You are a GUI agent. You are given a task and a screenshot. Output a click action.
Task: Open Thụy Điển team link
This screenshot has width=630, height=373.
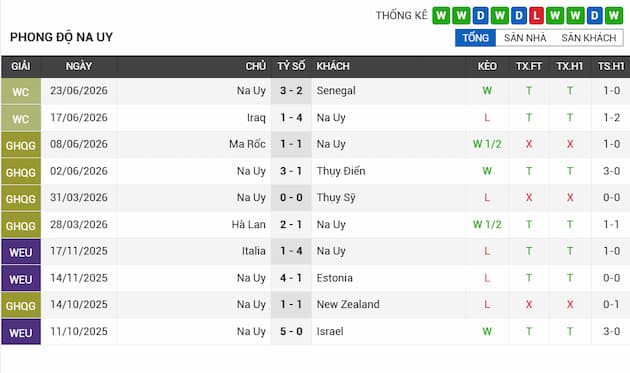tap(341, 171)
